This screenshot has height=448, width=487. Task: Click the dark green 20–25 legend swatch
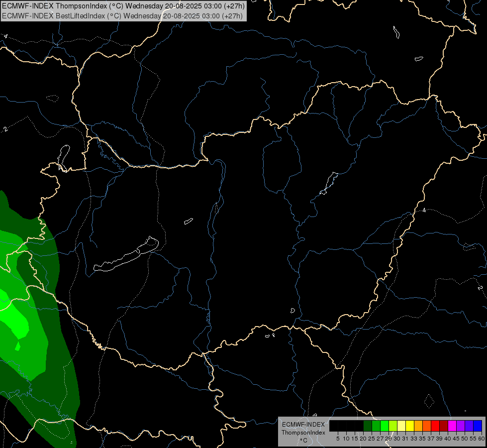(368, 426)
